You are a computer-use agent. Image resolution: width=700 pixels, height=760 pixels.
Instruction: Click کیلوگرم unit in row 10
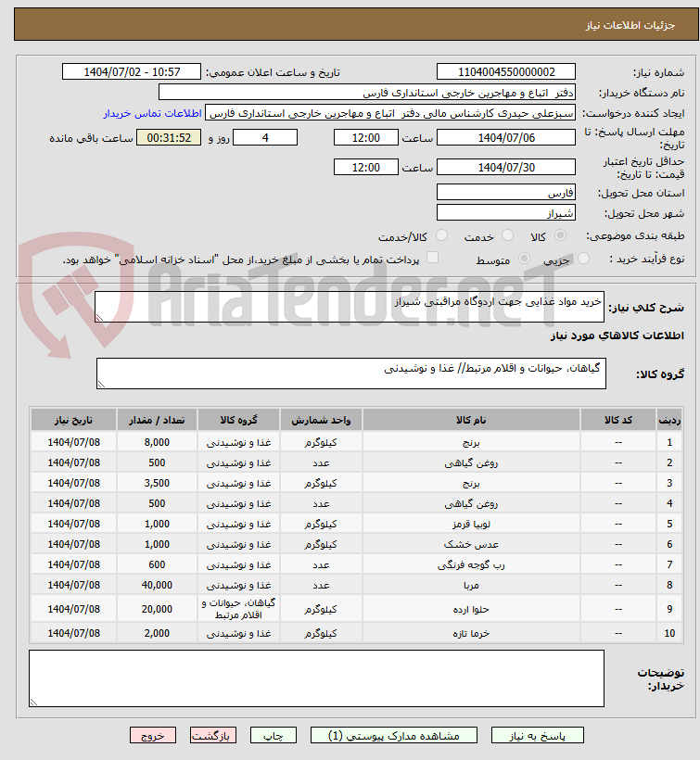321,633
